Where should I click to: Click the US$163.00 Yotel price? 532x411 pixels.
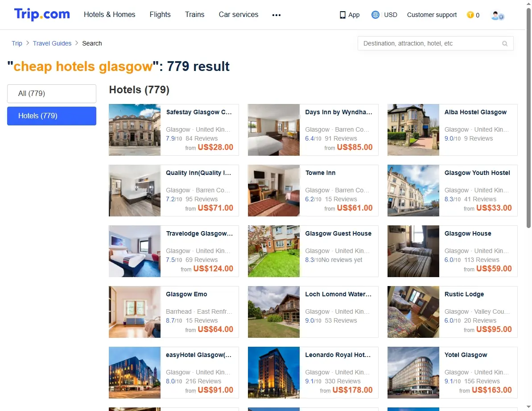click(x=492, y=390)
